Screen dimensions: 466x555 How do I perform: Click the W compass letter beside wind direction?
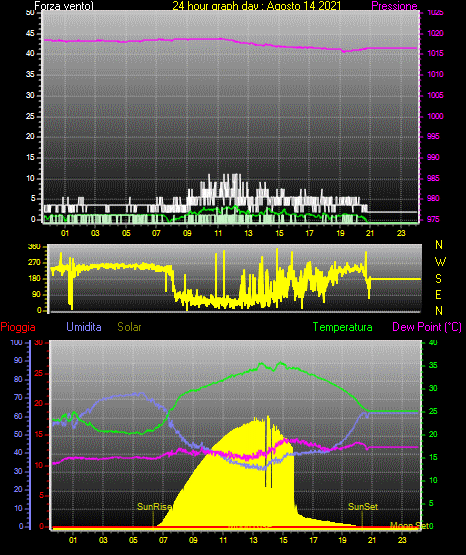(x=440, y=262)
